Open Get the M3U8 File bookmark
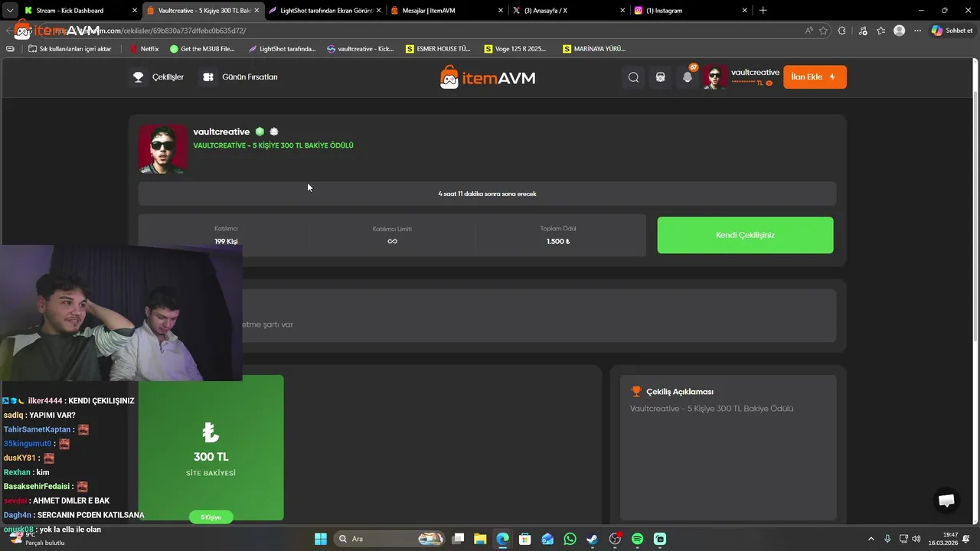The width and height of the screenshot is (980, 551). click(x=202, y=48)
